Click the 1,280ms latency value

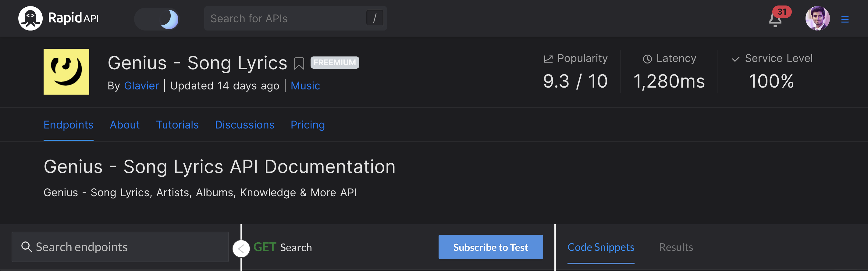coord(669,81)
